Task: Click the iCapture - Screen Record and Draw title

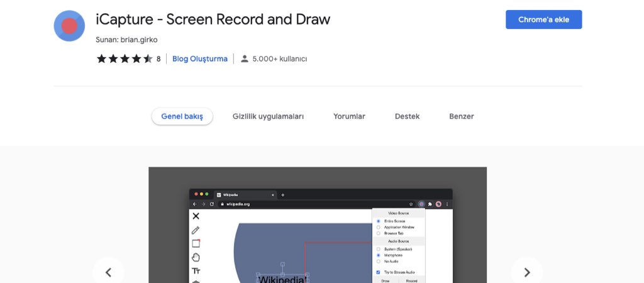Action: point(213,19)
